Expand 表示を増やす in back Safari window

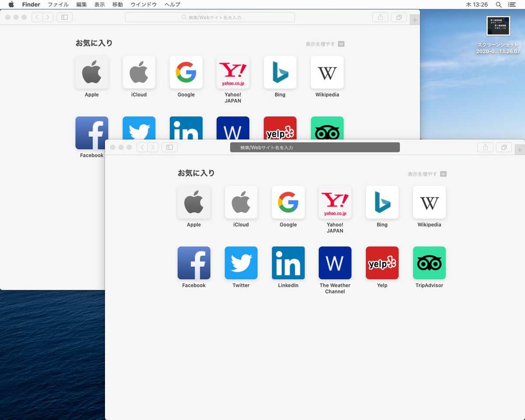click(341, 44)
